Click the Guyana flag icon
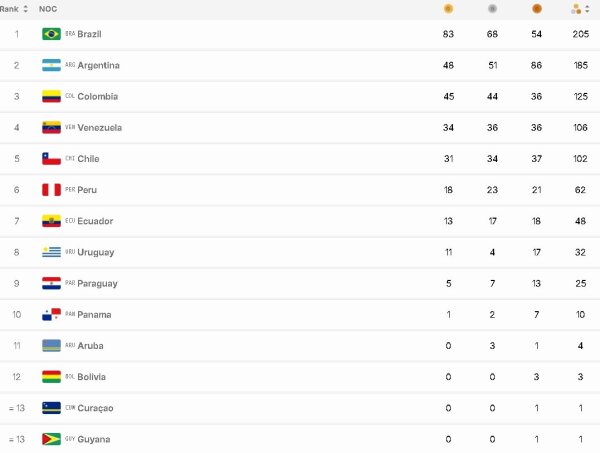The image size is (600, 453). tap(51, 439)
